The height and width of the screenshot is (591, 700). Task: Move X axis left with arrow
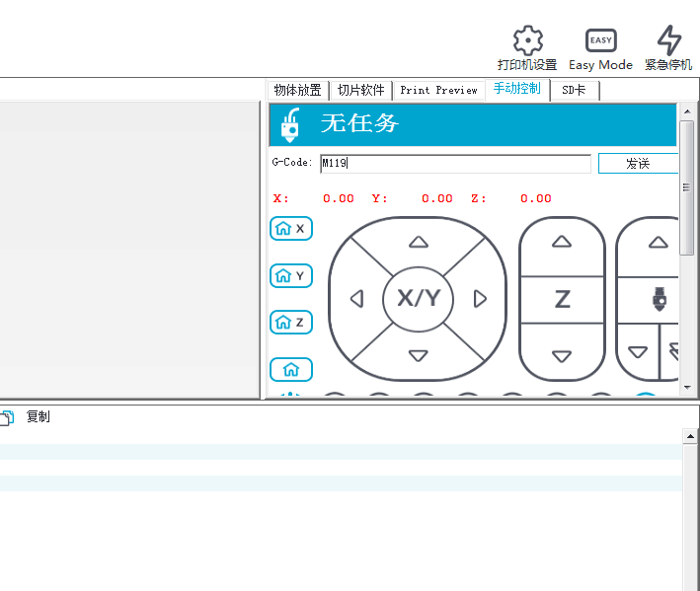tap(356, 298)
